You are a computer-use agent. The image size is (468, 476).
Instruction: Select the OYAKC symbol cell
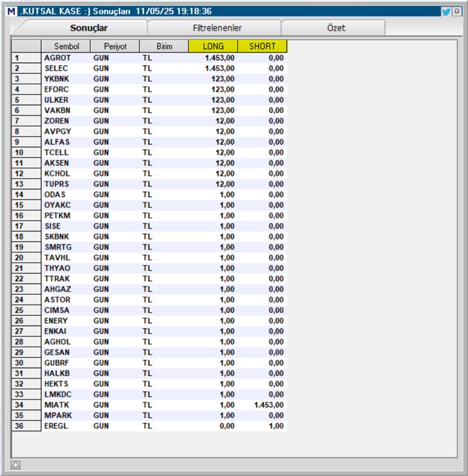point(66,205)
